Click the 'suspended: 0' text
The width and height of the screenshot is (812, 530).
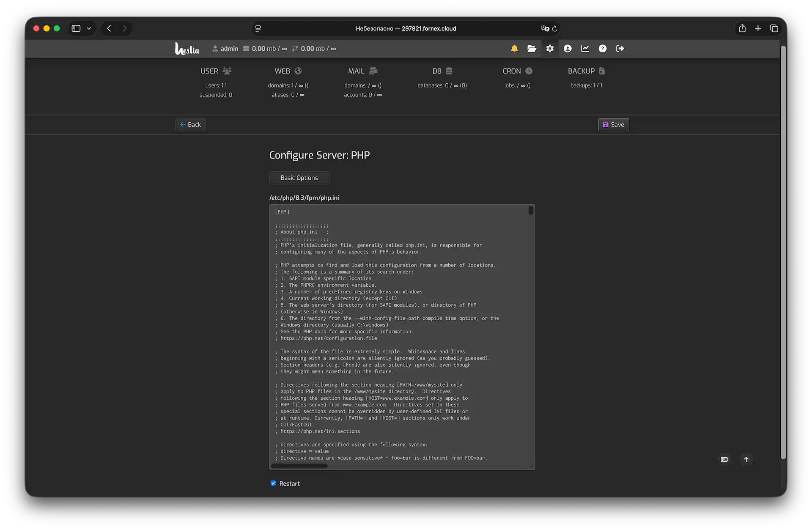(216, 95)
